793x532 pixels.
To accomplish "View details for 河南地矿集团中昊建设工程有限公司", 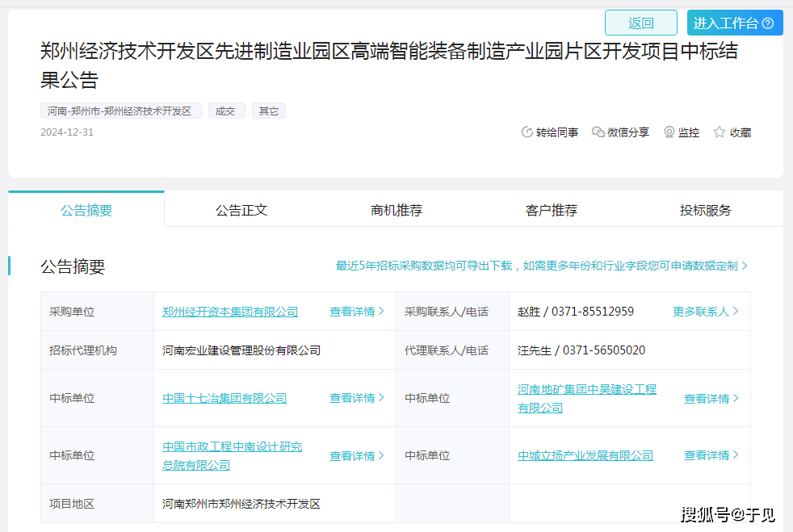I will tap(711, 399).
